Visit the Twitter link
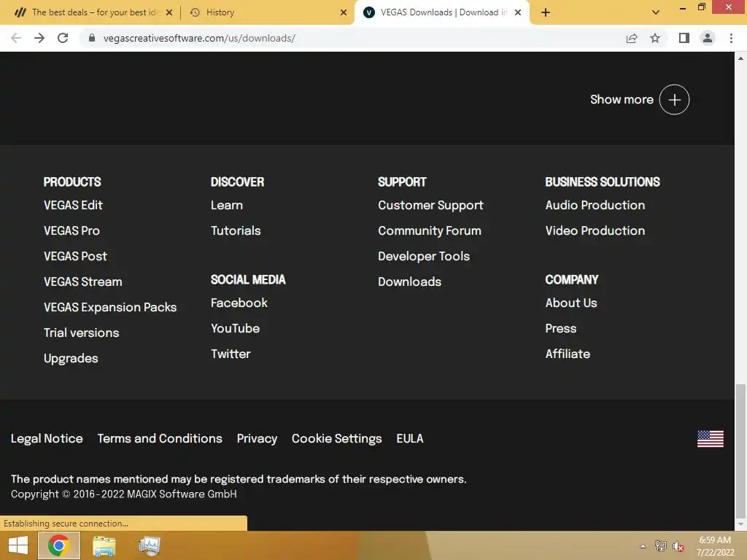747x560 pixels. [x=231, y=354]
